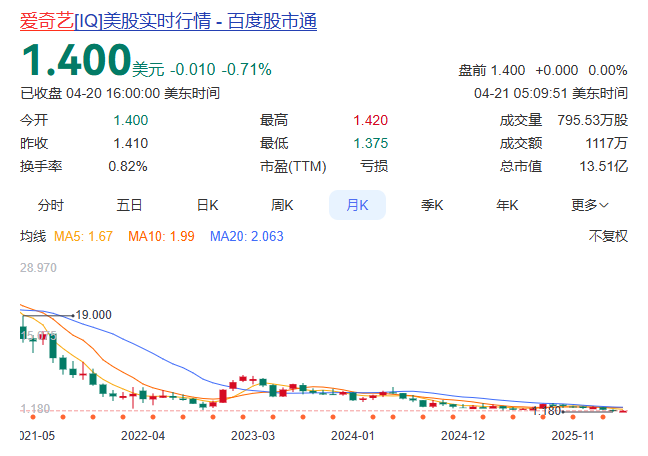Click the price change -0.71%
Image resolution: width=648 pixels, height=456 pixels.
pyautogui.click(x=247, y=69)
